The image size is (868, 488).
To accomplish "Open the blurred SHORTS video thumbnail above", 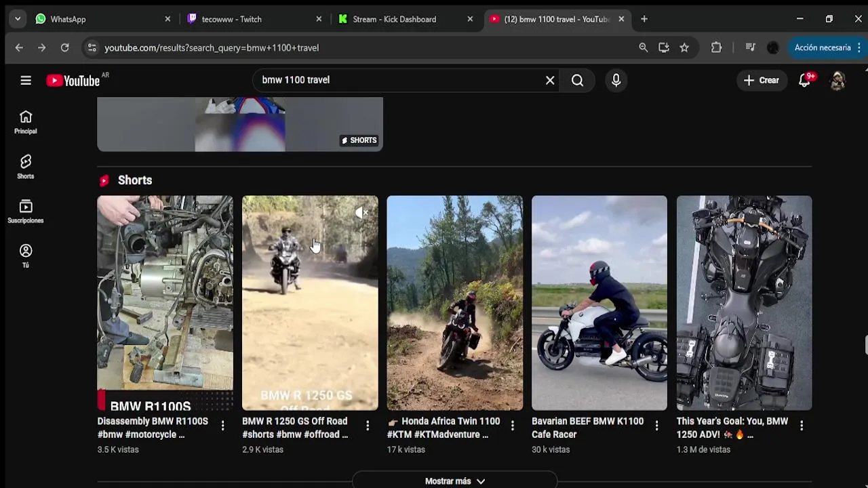I will click(x=240, y=124).
